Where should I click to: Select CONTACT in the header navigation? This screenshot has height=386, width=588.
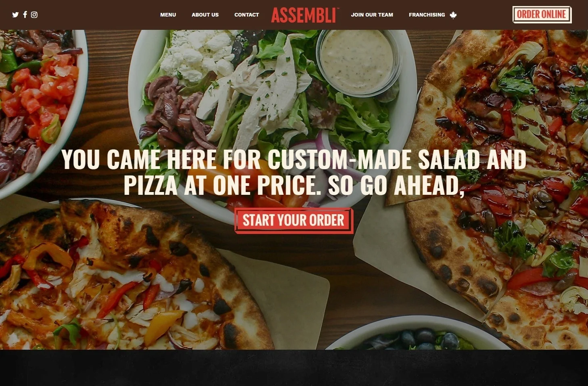[247, 15]
